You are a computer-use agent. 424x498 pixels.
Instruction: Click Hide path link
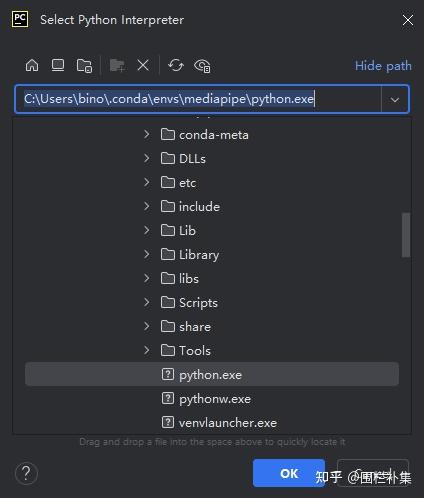(383, 66)
